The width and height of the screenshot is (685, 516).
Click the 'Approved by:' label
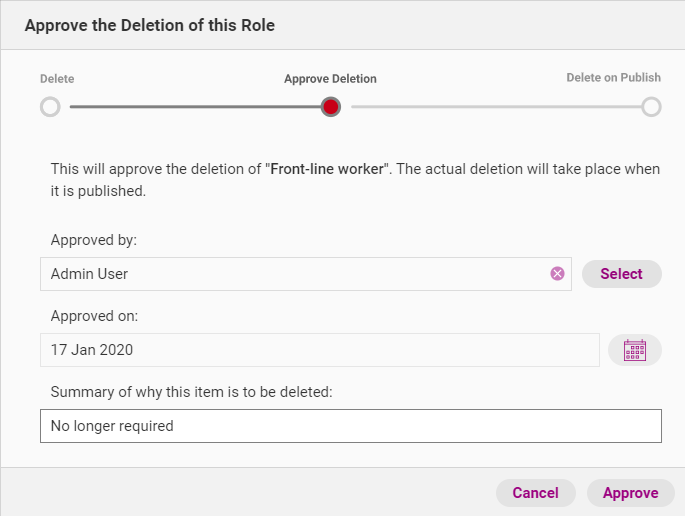click(x=94, y=240)
